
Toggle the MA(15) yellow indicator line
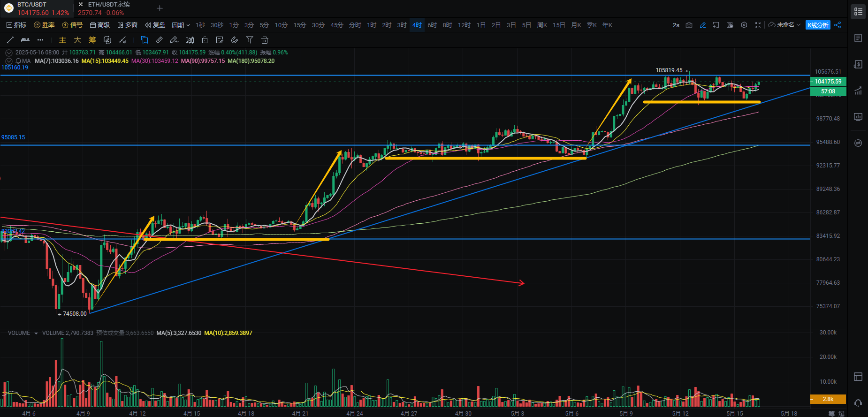[x=105, y=61]
